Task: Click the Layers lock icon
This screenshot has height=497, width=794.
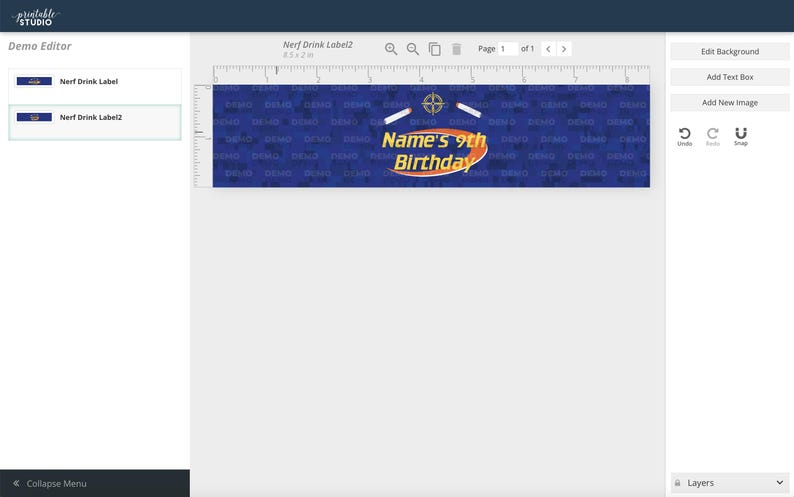Action: (x=678, y=483)
